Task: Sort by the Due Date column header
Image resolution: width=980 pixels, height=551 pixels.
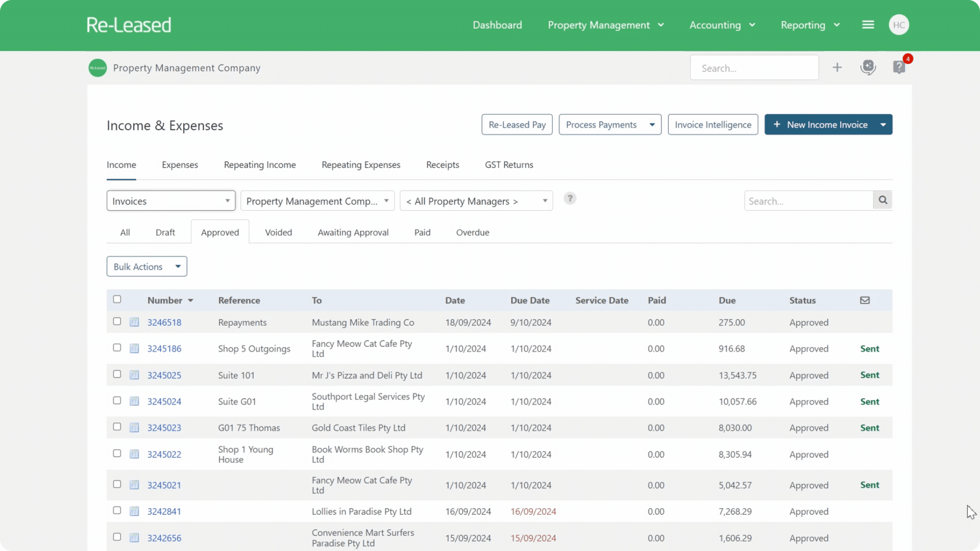Action: coord(530,300)
